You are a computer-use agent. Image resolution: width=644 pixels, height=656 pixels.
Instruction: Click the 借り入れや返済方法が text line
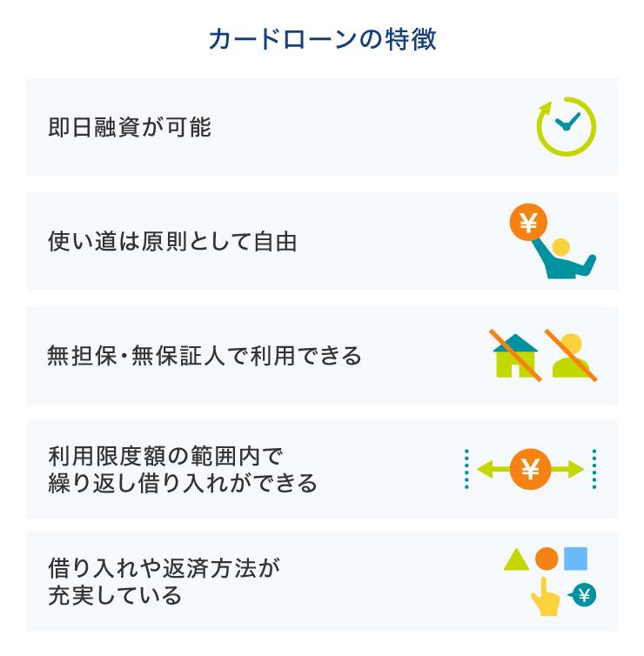coord(165,569)
